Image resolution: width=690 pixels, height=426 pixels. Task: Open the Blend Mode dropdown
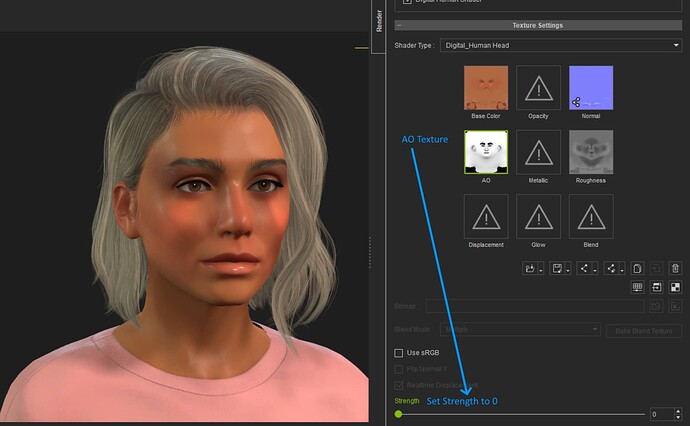[x=520, y=330]
